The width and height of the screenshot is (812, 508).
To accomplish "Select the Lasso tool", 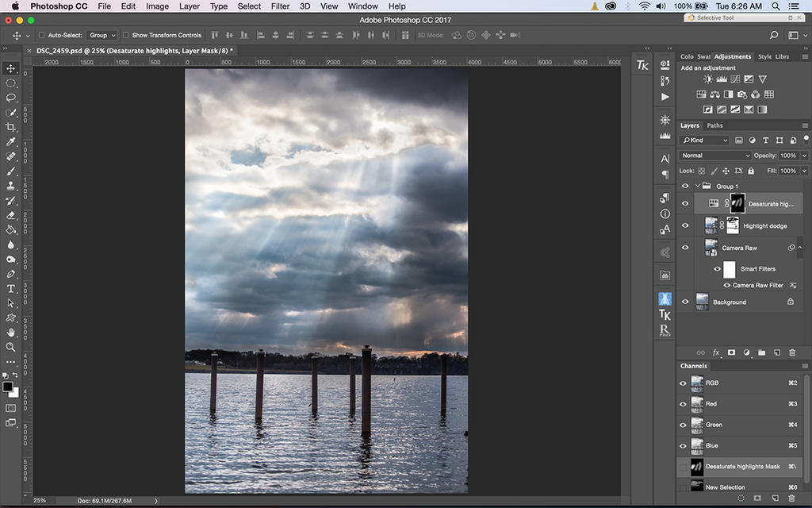I will (11, 98).
